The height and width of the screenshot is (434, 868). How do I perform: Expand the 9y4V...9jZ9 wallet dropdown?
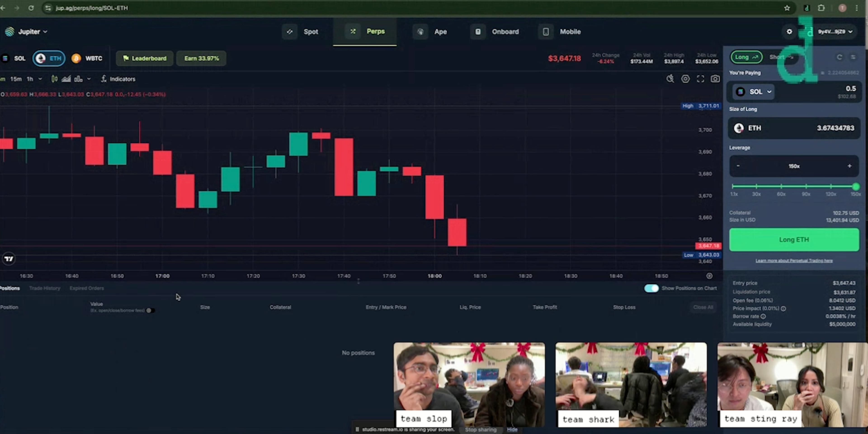click(x=835, y=32)
